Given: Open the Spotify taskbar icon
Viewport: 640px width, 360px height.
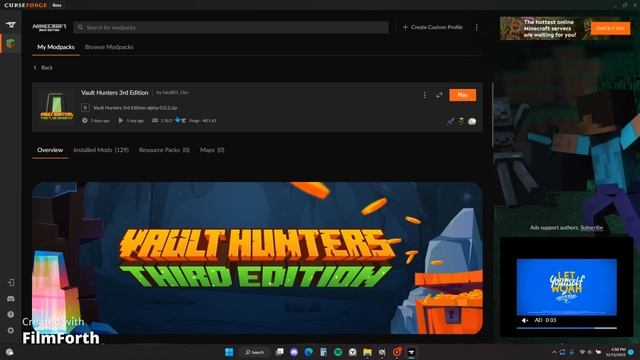Looking at the screenshot, I should coord(338,352).
